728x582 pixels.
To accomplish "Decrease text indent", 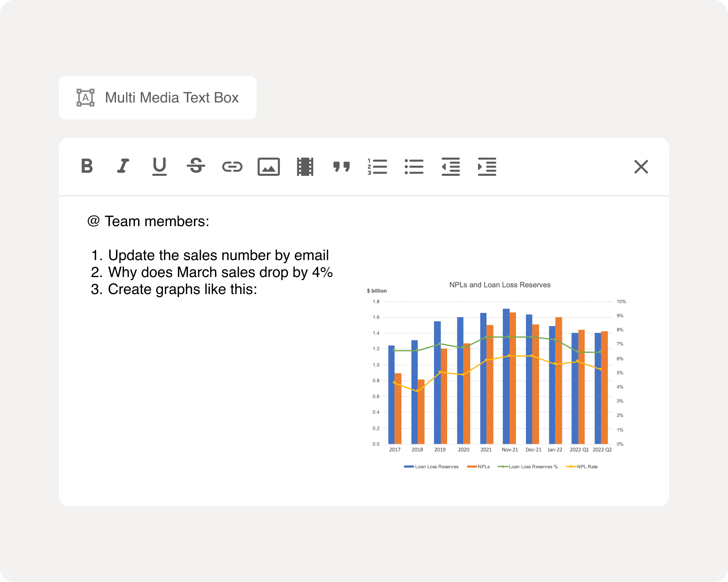I will [x=450, y=167].
